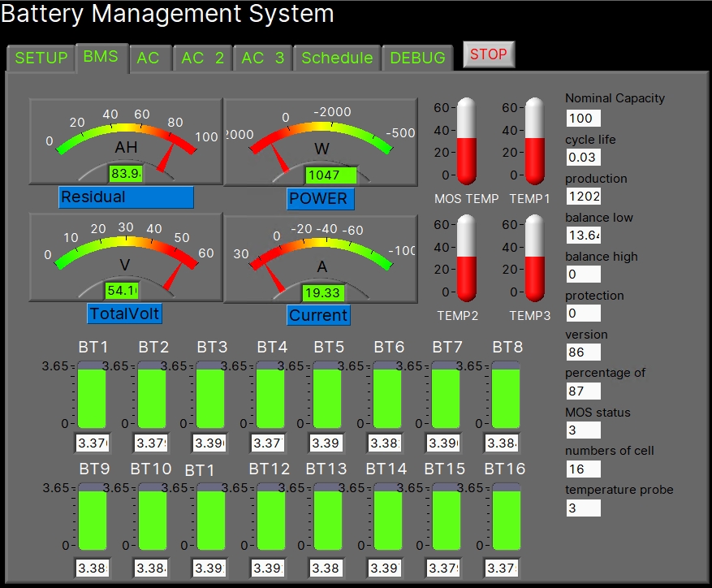Open the AC 3 tab
Screen dimensions: 712x588
point(262,58)
